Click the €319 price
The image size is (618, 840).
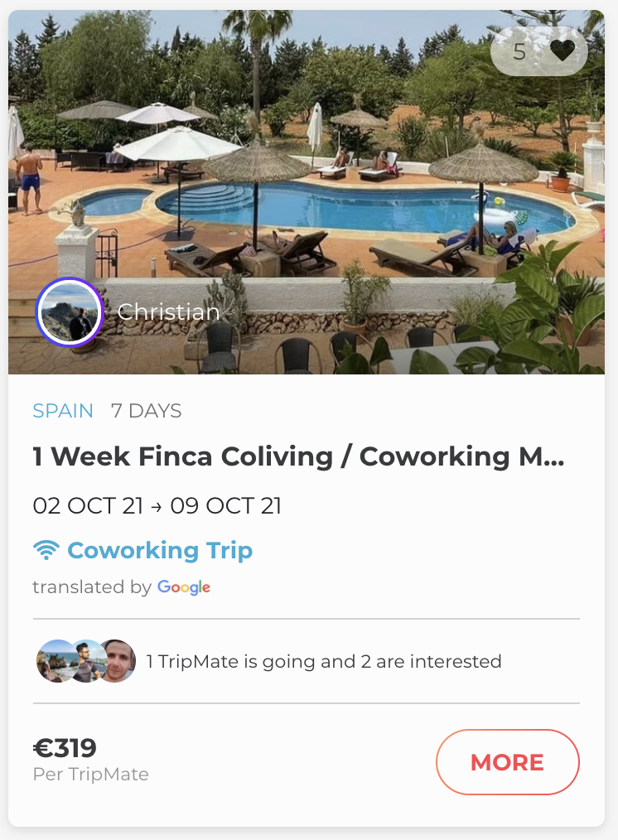[x=65, y=748]
